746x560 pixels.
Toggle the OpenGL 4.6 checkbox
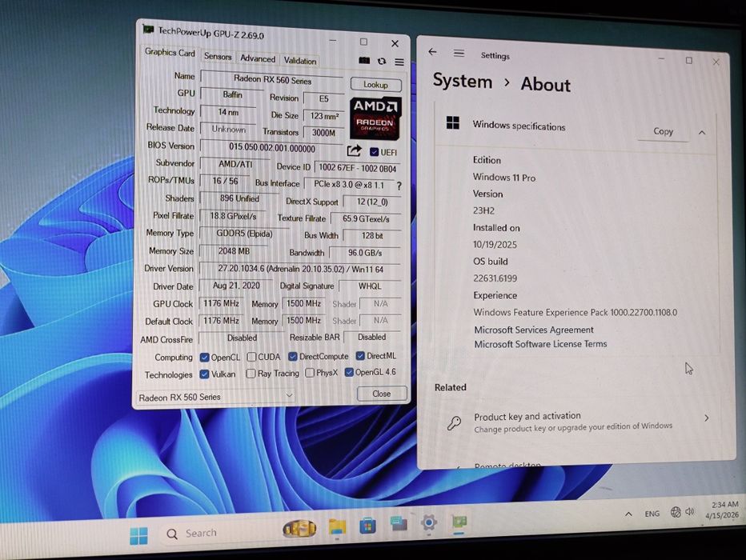click(349, 372)
